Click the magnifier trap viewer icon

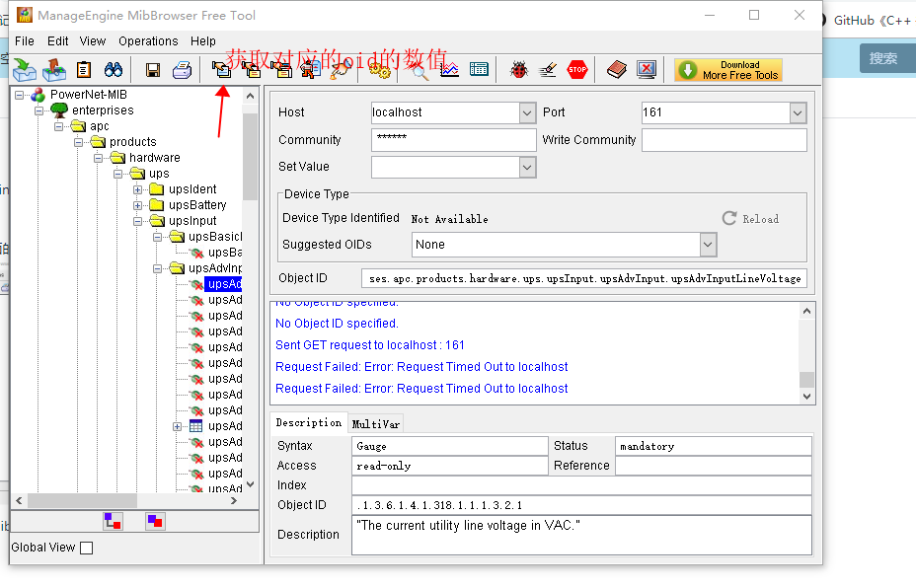click(x=419, y=71)
